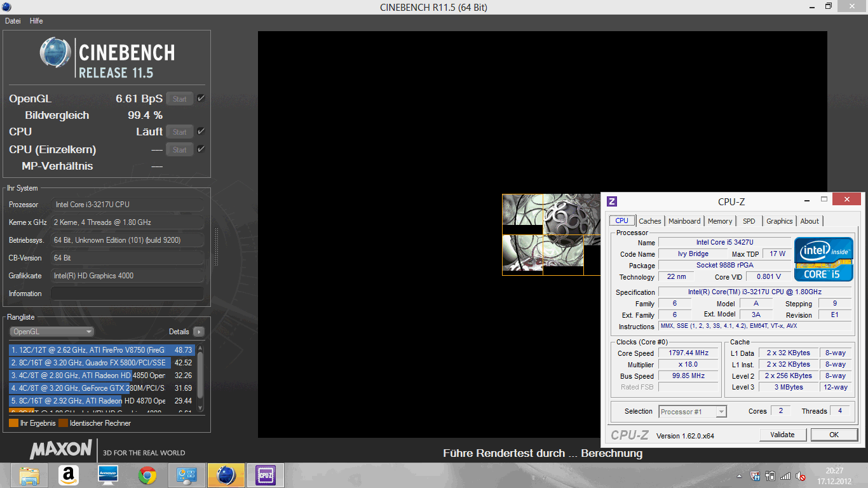Click the Cinebench title bar app icon
Screen dimensions: 868x488
pyautogui.click(x=6, y=7)
